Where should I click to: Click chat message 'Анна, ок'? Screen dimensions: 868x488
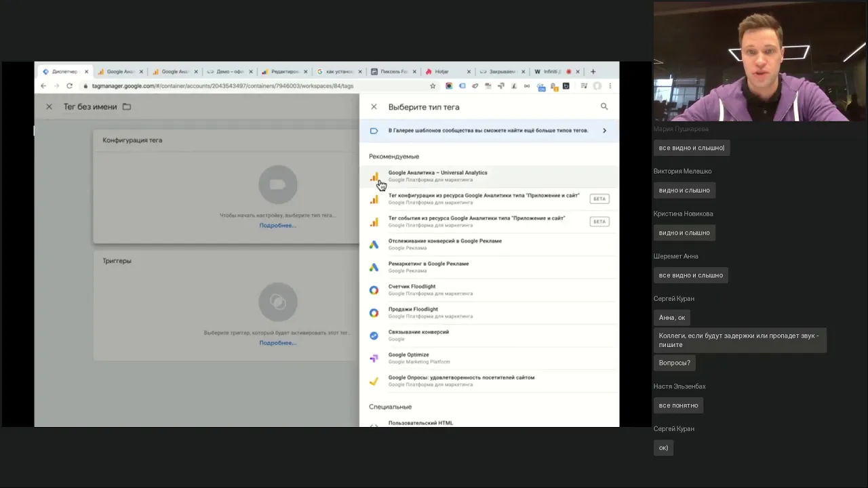pos(672,317)
